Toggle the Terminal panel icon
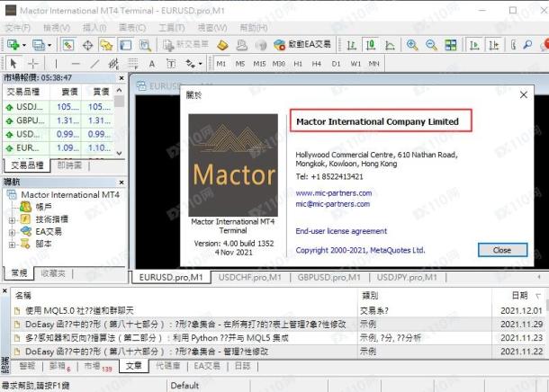Screen dimensions: 549x392 point(126,45)
